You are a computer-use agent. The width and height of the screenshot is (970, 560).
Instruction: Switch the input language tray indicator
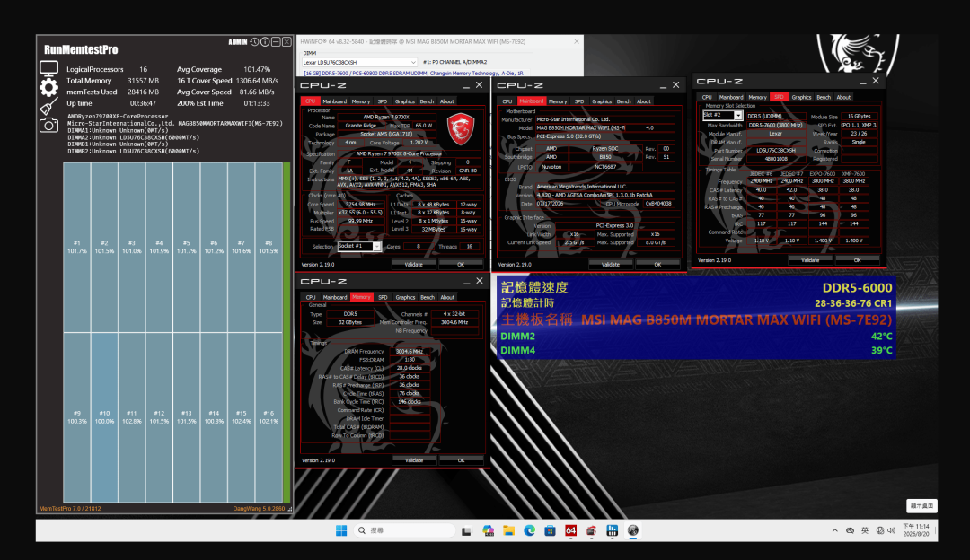click(865, 530)
